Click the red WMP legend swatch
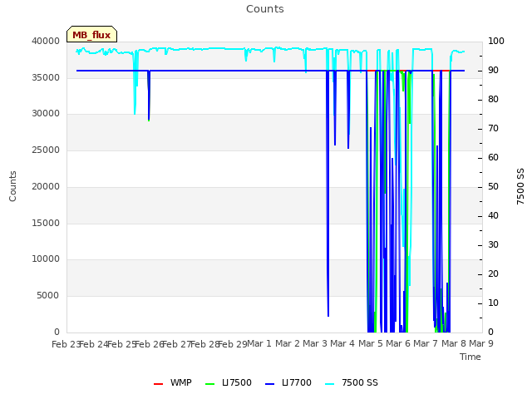 click(158, 384)
